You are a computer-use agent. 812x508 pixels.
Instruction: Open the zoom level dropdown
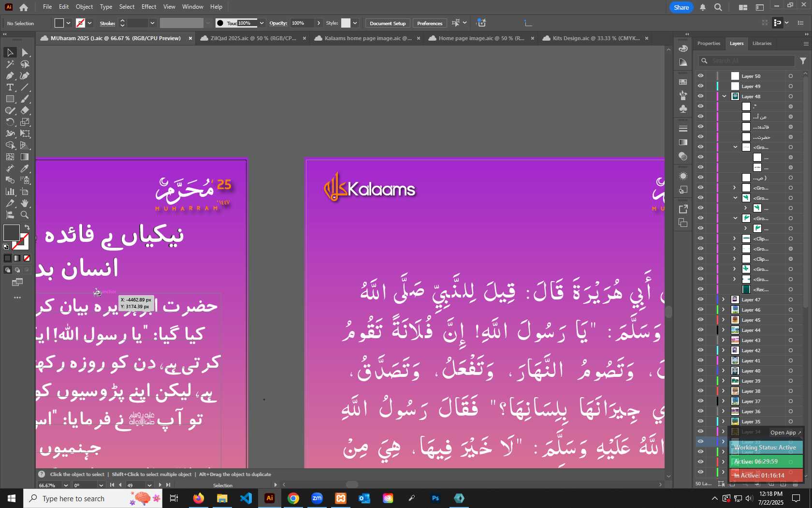coord(66,485)
